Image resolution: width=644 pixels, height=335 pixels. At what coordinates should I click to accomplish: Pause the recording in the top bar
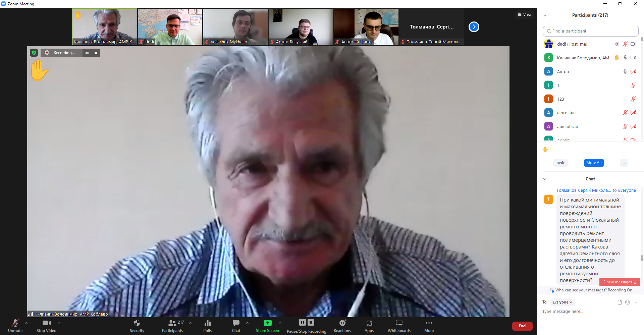click(87, 53)
